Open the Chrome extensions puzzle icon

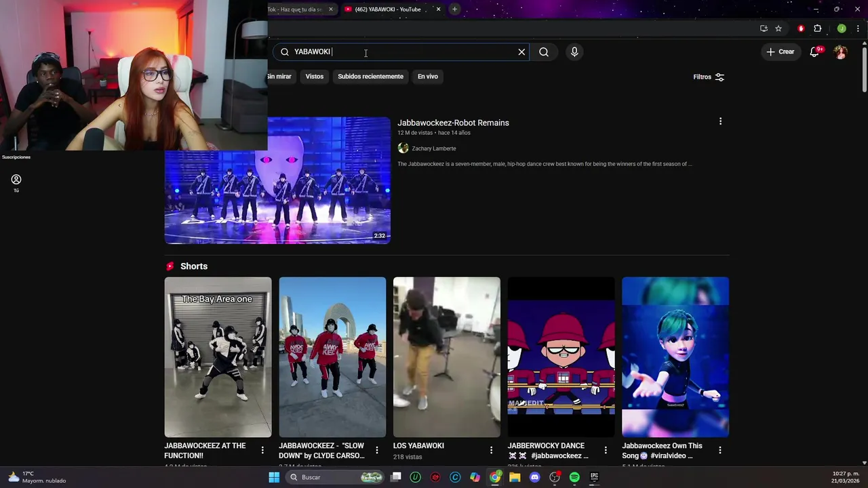[x=818, y=28]
